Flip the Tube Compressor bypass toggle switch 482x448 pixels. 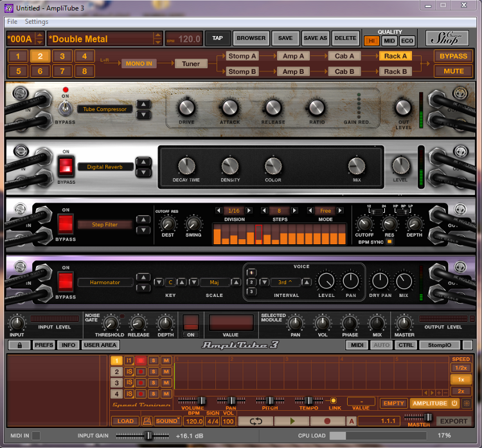[65, 108]
